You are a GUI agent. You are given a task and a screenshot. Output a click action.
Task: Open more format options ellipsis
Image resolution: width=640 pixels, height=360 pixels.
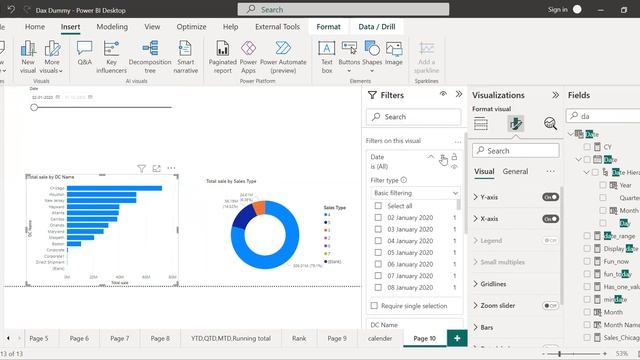pos(550,171)
